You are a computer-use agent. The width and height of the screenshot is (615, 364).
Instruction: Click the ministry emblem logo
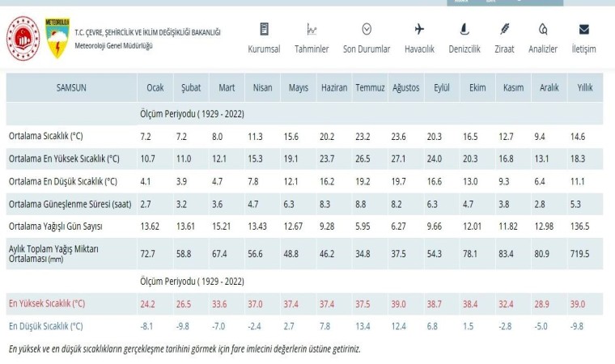(23, 37)
